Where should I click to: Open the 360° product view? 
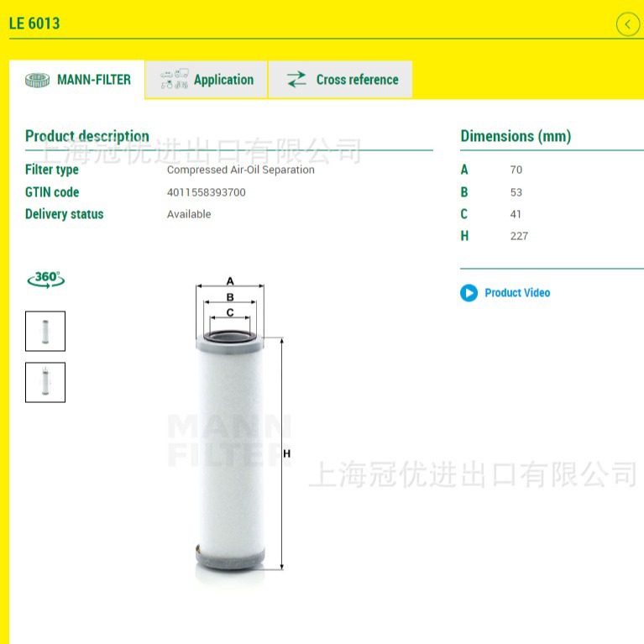46,280
